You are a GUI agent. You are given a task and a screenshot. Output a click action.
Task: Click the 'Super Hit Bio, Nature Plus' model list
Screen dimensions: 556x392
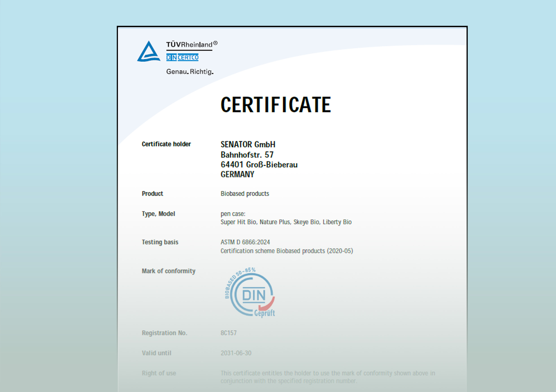[286, 222]
